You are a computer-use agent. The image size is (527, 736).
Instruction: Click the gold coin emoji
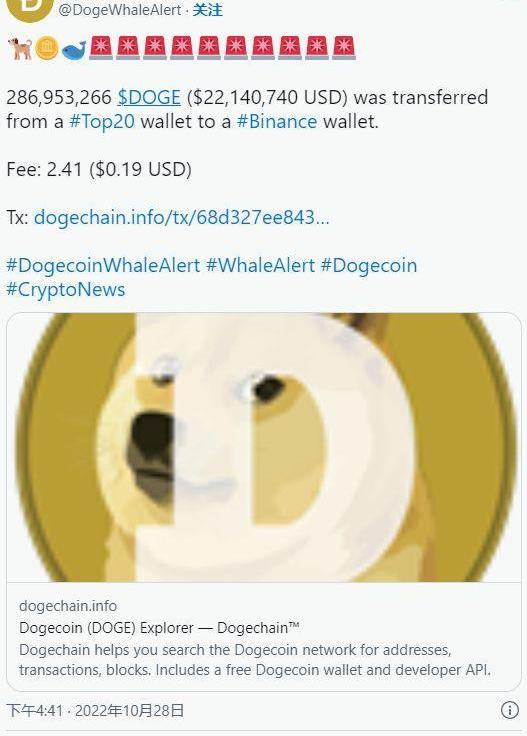point(47,48)
